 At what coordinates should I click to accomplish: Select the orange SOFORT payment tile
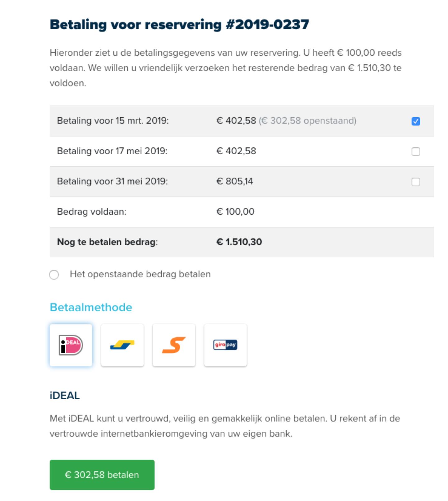174,345
